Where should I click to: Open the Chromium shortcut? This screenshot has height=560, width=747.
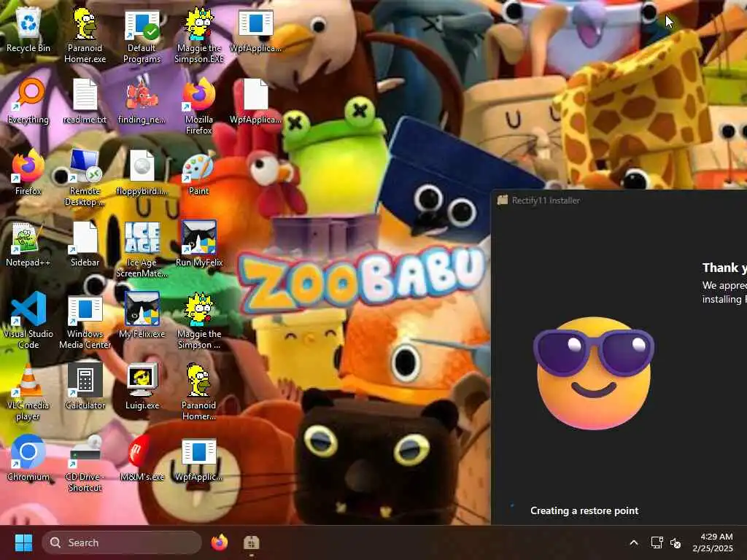pyautogui.click(x=28, y=459)
